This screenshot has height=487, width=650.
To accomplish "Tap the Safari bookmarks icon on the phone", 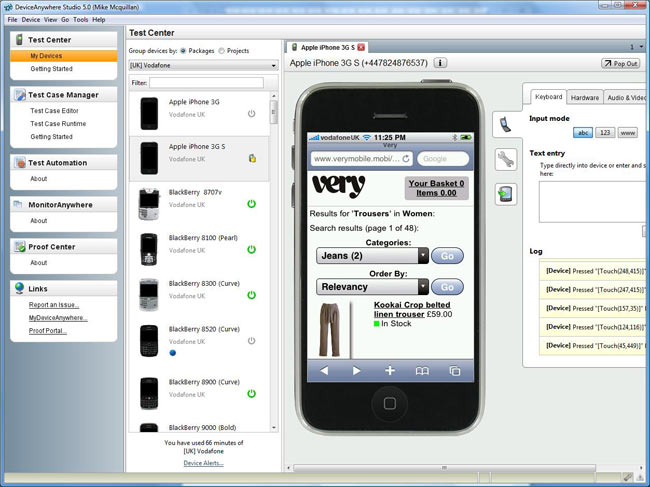I will point(422,370).
